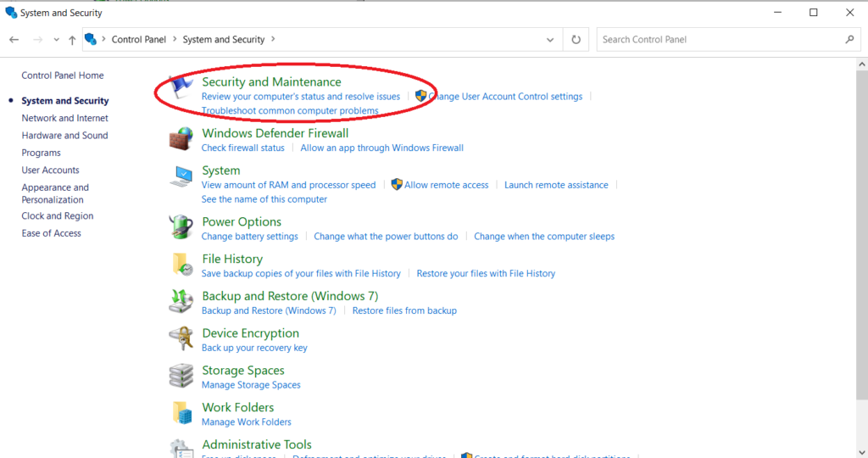The width and height of the screenshot is (868, 458).
Task: Click the search magnifier icon
Action: click(849, 39)
